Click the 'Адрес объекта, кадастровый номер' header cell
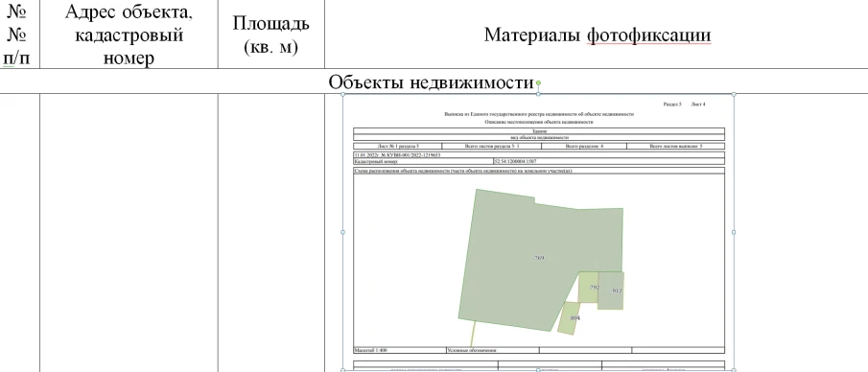Viewport: 868px width, 372px height. [x=129, y=35]
